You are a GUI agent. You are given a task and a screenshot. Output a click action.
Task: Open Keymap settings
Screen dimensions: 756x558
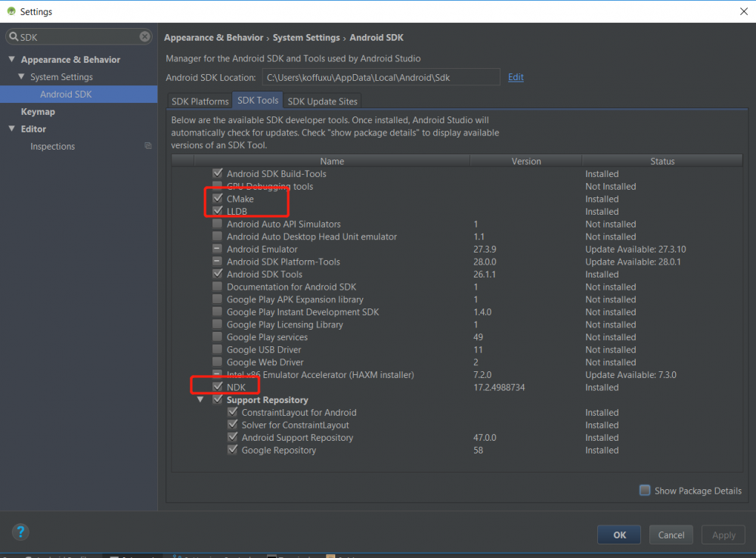click(38, 111)
